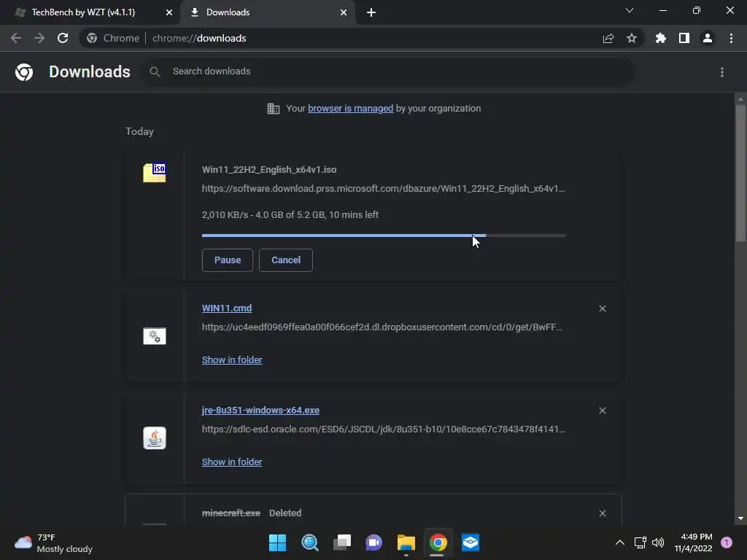Viewport: 747px width, 560px height.
Task: Open the notification badge icon
Action: 727,542
